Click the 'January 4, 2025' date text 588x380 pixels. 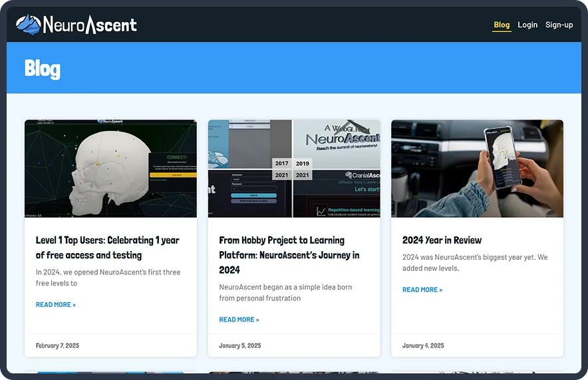(423, 345)
